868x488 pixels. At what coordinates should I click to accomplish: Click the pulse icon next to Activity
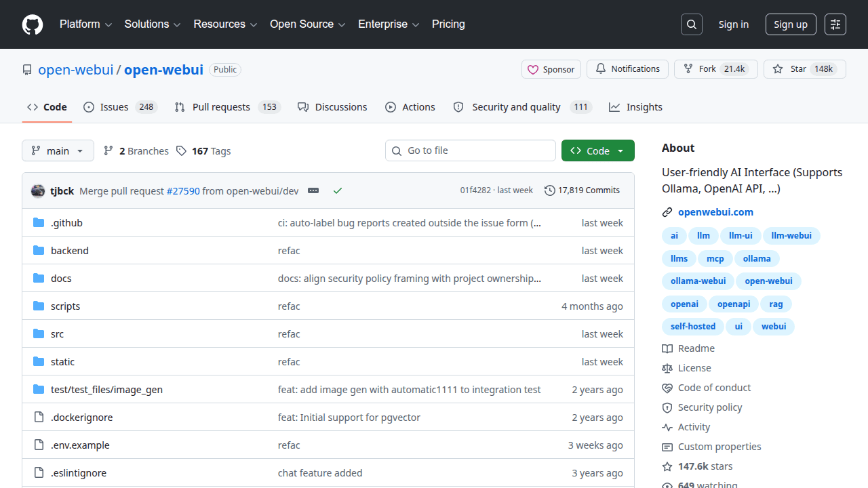pos(667,427)
